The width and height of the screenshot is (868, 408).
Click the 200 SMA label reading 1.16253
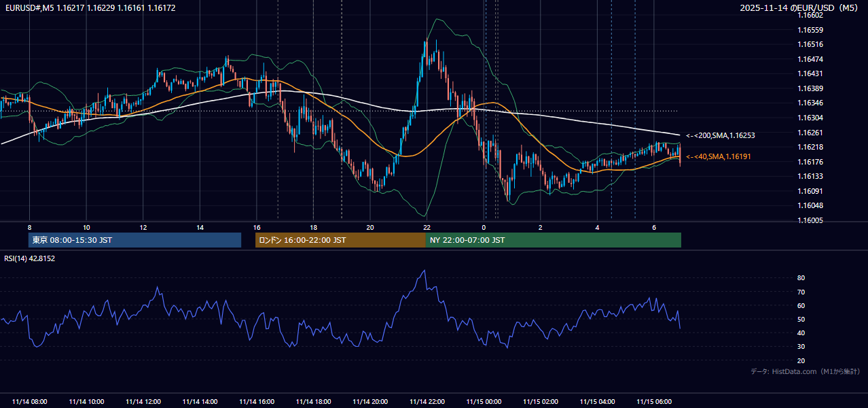[721, 136]
